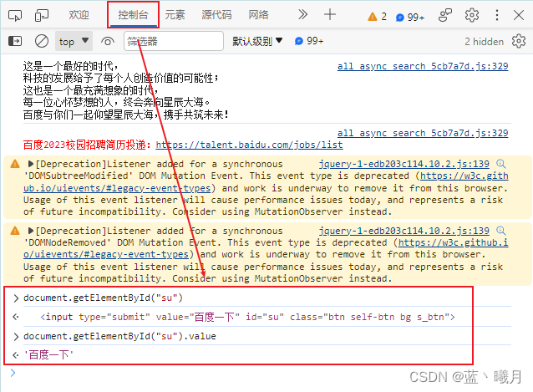Open jquery source link in DOMSubtreeModified warning
Viewport: 533px width, 392px height.
[x=404, y=164]
